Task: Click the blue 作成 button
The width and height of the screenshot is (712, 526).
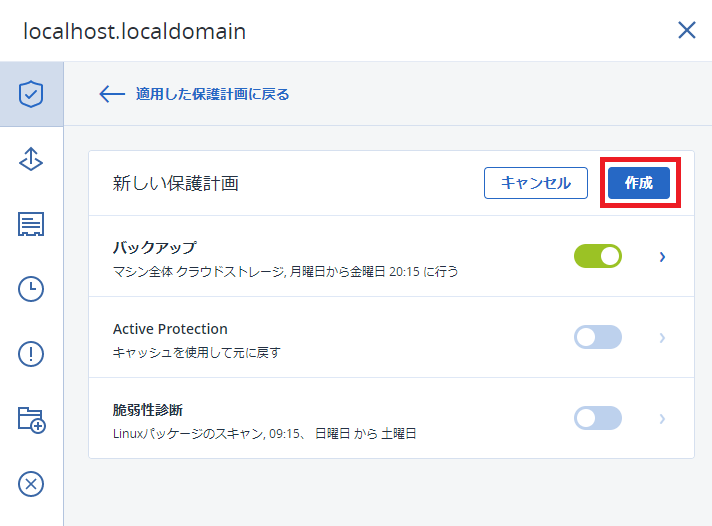Action: point(638,183)
